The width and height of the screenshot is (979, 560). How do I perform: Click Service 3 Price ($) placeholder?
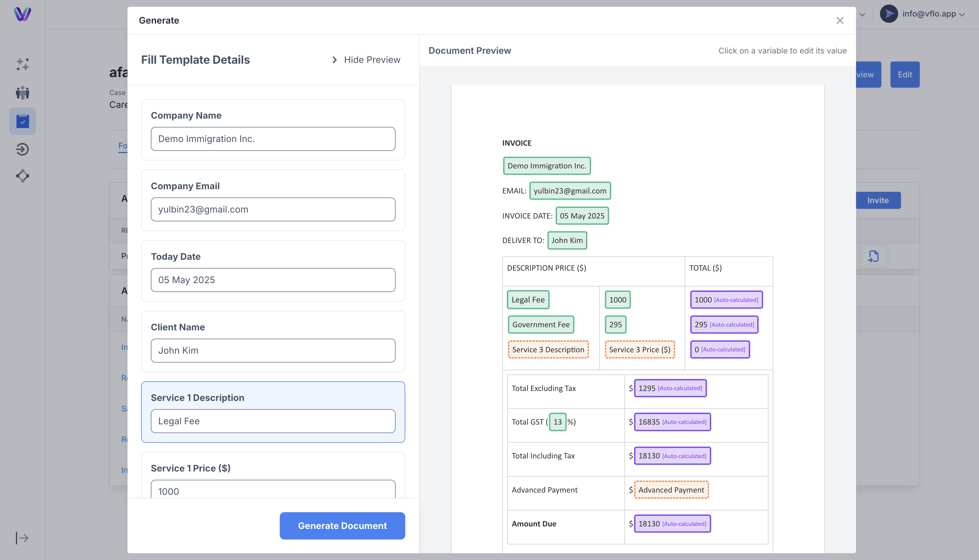click(x=640, y=350)
